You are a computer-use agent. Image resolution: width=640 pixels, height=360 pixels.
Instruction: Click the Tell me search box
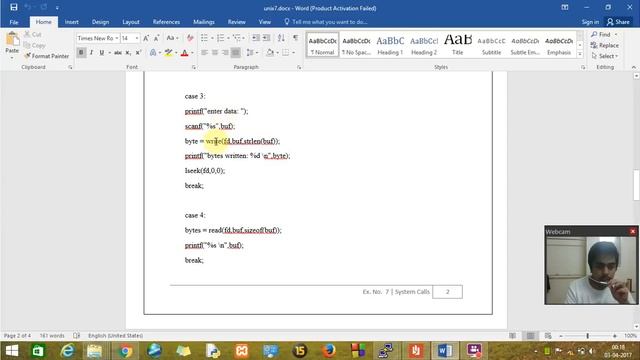tap(325, 22)
